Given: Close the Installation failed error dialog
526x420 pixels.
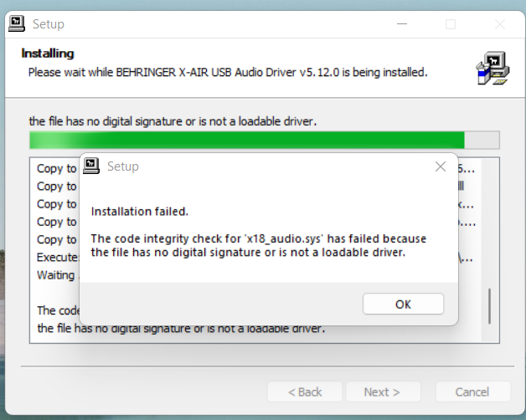Looking at the screenshot, I should coord(440,166).
